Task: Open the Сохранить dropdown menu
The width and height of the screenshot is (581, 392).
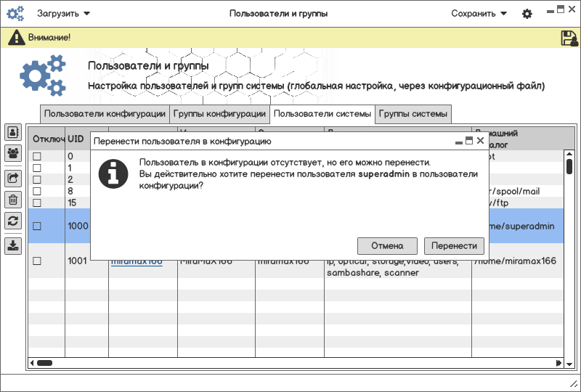Action: click(x=479, y=14)
